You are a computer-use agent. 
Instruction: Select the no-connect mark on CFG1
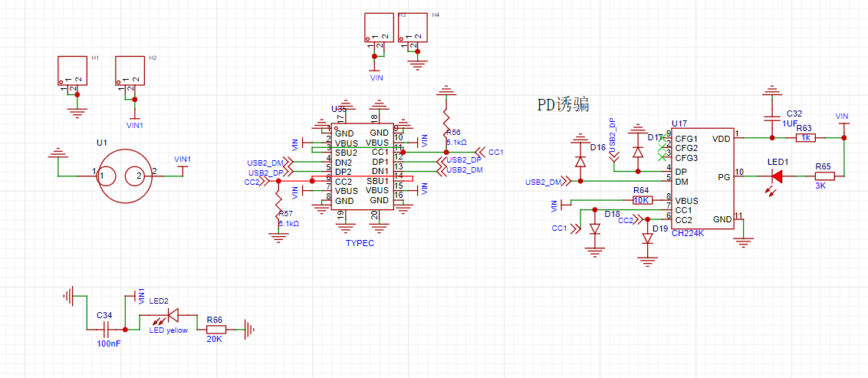click(x=661, y=138)
